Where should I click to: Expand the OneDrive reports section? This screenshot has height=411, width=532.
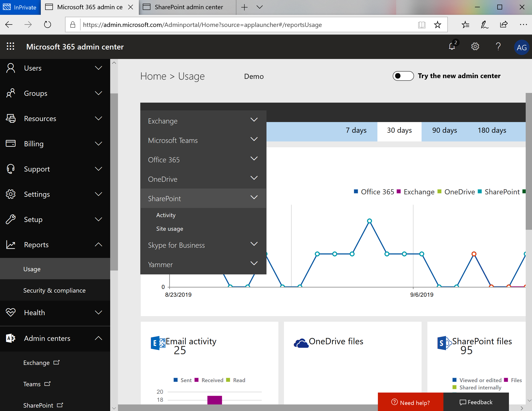[x=203, y=179]
